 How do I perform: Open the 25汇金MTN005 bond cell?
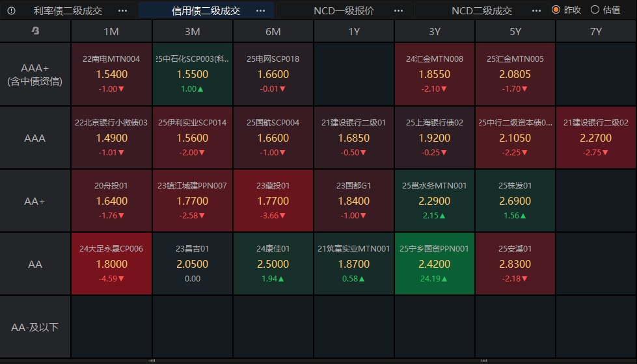click(515, 74)
